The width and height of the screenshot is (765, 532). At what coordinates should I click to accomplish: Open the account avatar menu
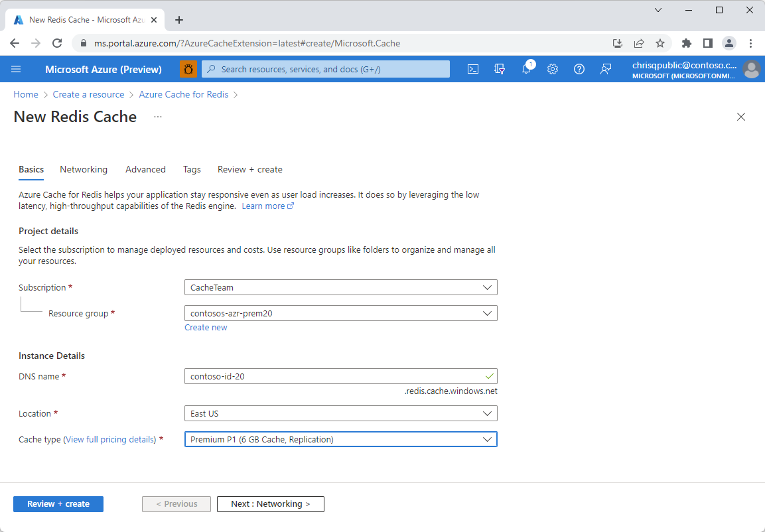[x=751, y=69]
